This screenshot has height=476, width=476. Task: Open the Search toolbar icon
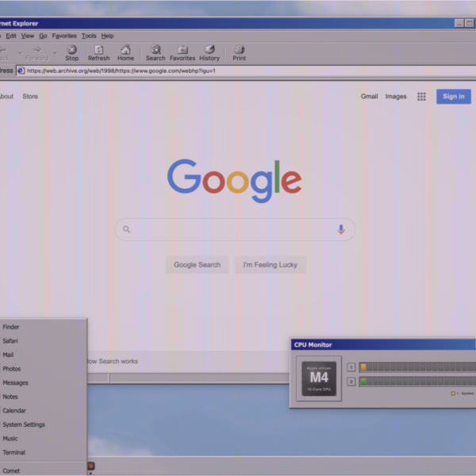(x=155, y=53)
